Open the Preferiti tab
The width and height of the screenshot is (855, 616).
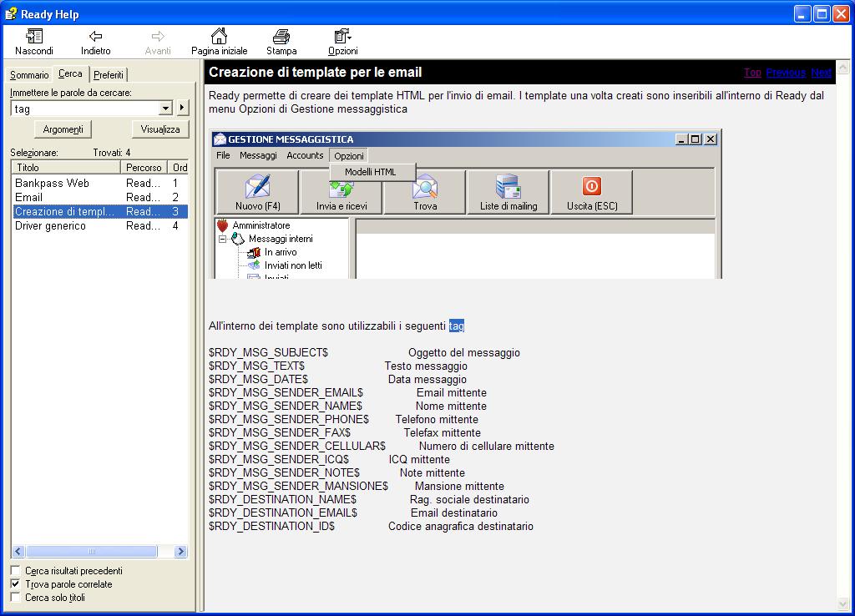(109, 74)
